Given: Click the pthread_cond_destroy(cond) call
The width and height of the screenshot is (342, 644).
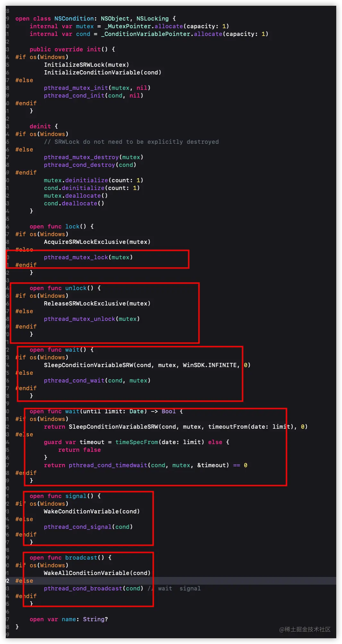Looking at the screenshot, I should [x=90, y=165].
